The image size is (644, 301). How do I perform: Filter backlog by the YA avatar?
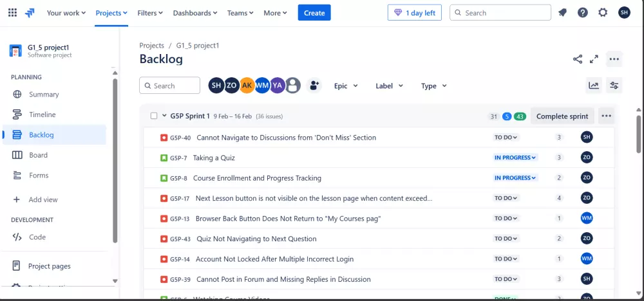277,86
